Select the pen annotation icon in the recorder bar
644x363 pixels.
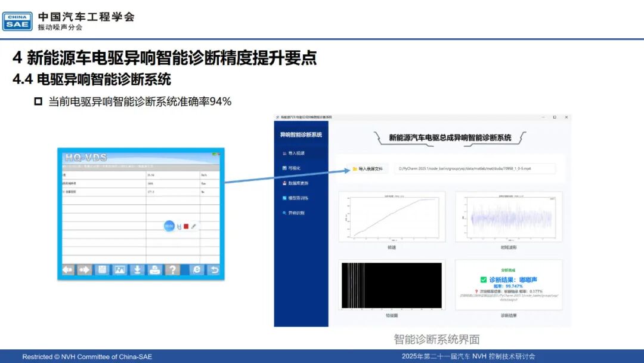coord(193,226)
